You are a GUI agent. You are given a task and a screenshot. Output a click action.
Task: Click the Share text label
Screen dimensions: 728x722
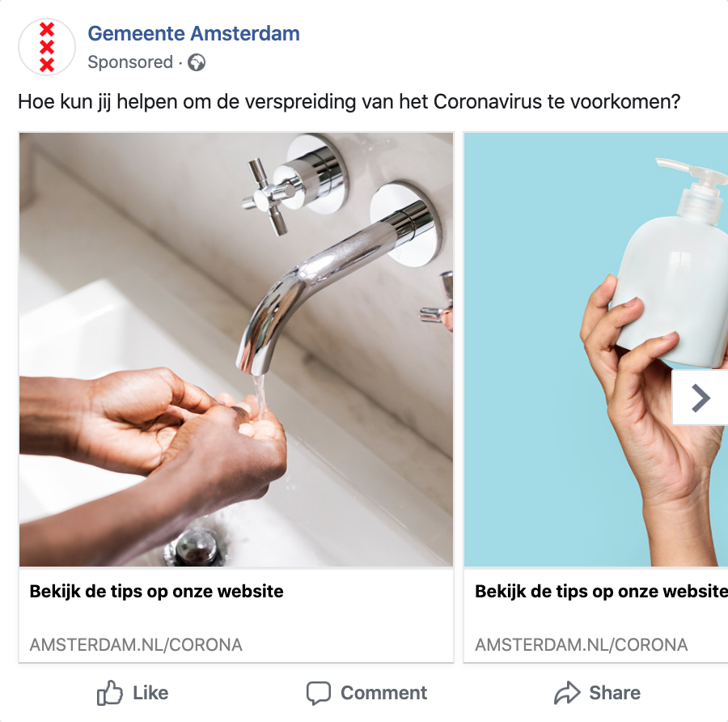pyautogui.click(x=615, y=693)
